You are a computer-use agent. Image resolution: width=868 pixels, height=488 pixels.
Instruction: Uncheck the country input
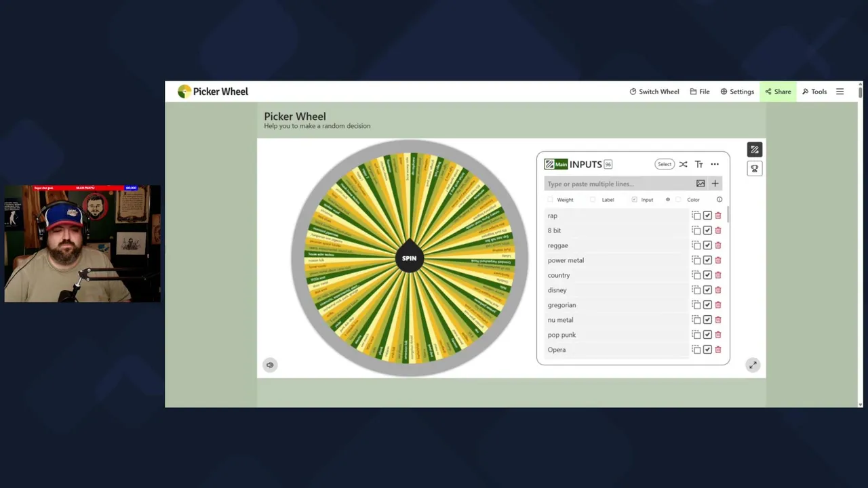click(x=707, y=275)
